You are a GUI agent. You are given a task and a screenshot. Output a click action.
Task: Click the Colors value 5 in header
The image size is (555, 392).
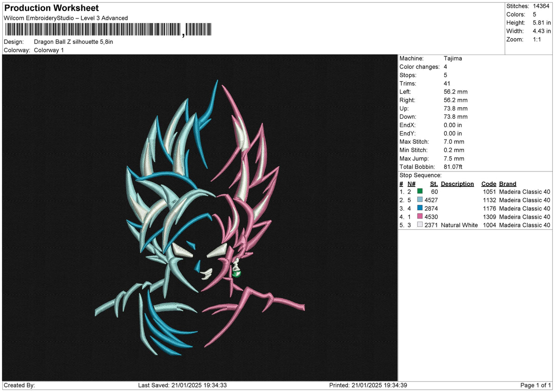535,14
